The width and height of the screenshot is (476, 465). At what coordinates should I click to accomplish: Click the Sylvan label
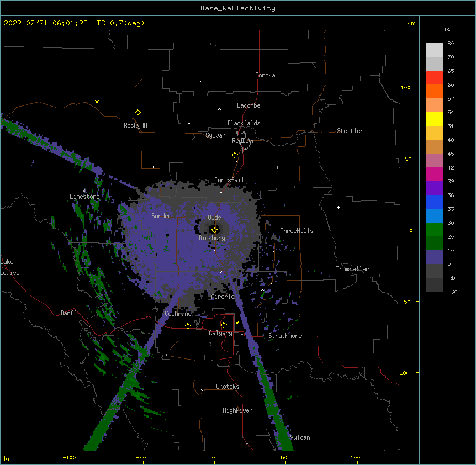pyautogui.click(x=215, y=135)
